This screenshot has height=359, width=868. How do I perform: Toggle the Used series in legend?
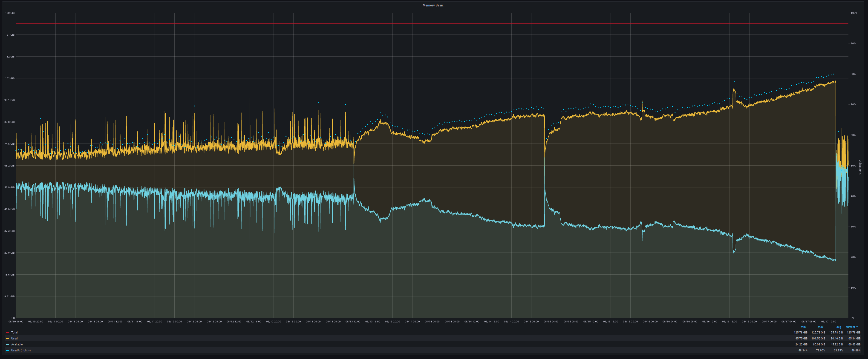click(14, 339)
